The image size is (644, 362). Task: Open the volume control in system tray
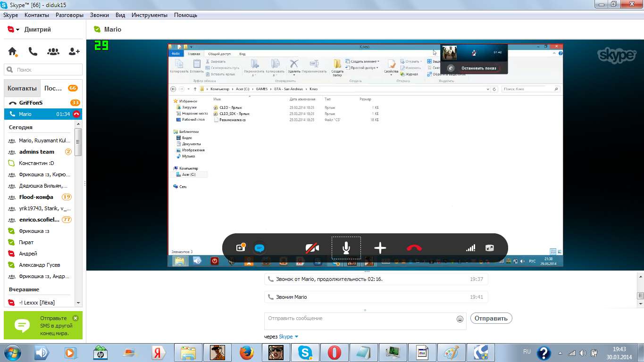(x=584, y=352)
